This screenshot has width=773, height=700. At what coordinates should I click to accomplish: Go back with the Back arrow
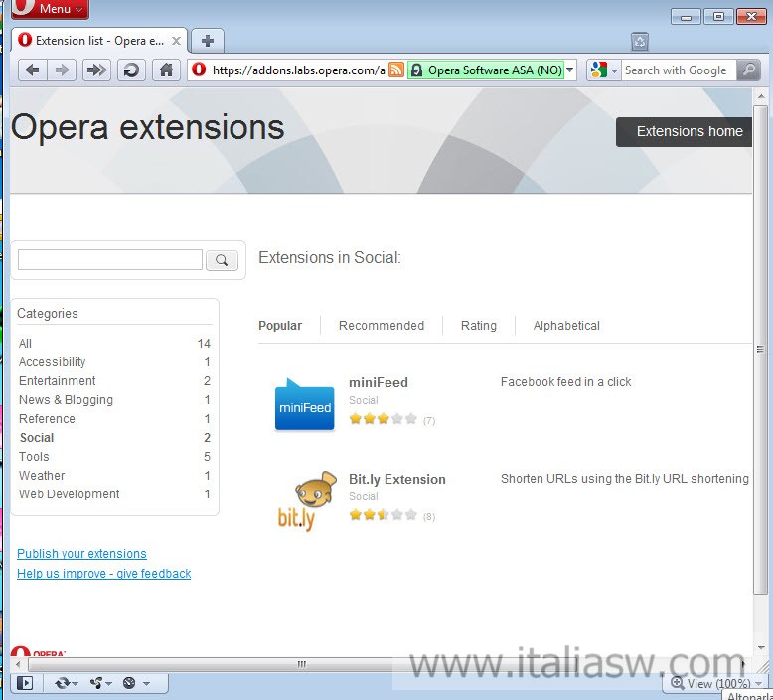pos(33,70)
